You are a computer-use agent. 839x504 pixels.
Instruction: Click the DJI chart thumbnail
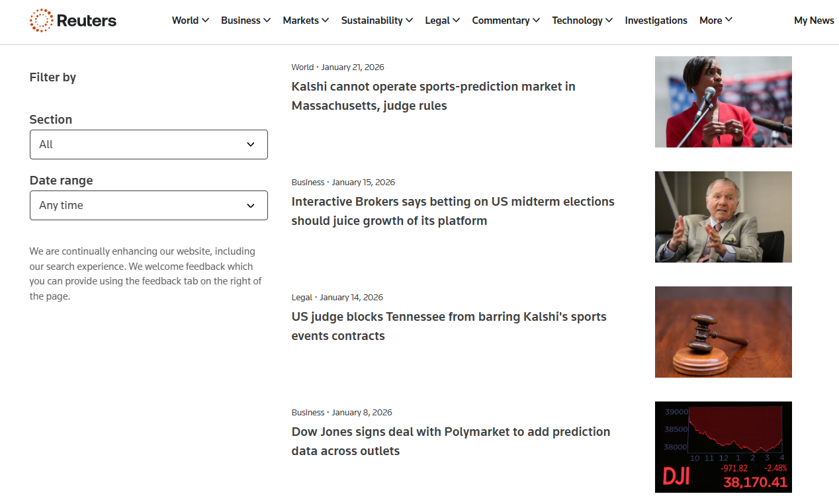coord(723,447)
